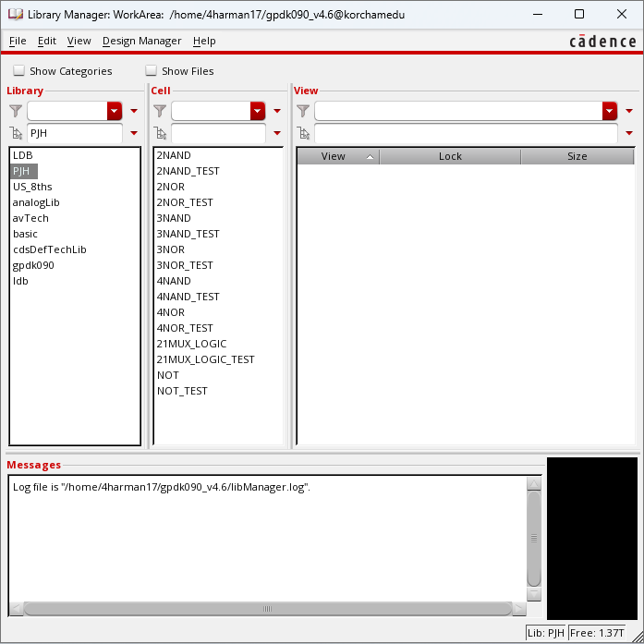Select the PJH library
The width and height of the screenshot is (644, 644).
(x=23, y=171)
